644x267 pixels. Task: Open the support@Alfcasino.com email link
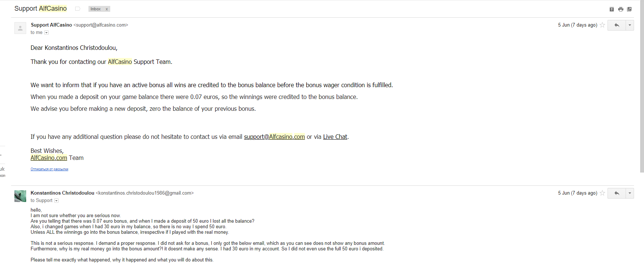274,137
